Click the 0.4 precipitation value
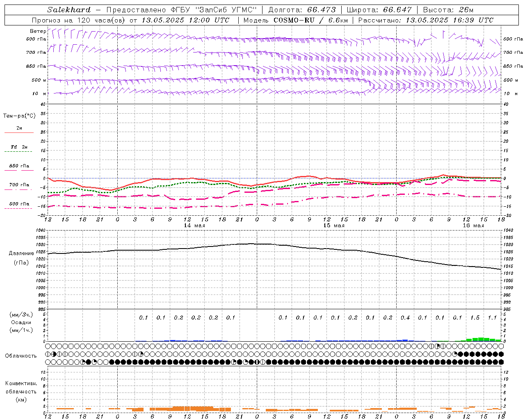 (405, 317)
